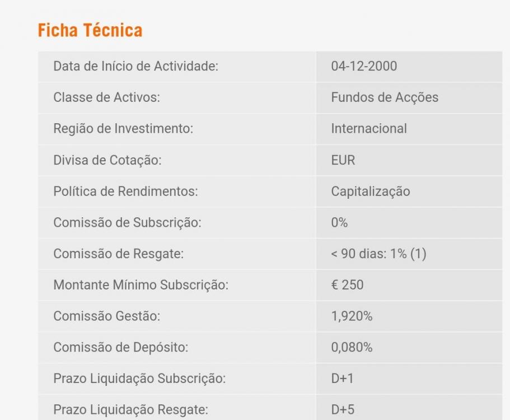The width and height of the screenshot is (510, 420).
Task: Click the Internacional region value
Action: click(x=369, y=129)
